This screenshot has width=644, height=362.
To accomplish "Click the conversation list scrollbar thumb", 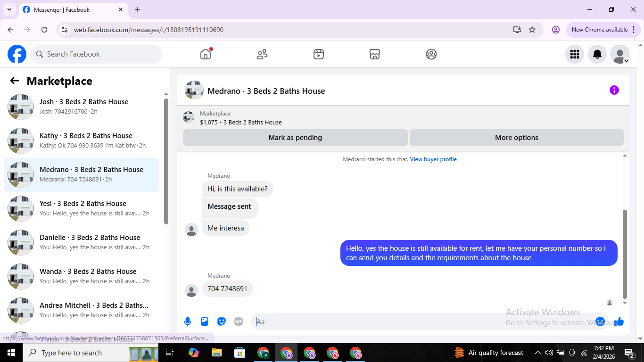I will pyautogui.click(x=166, y=161).
